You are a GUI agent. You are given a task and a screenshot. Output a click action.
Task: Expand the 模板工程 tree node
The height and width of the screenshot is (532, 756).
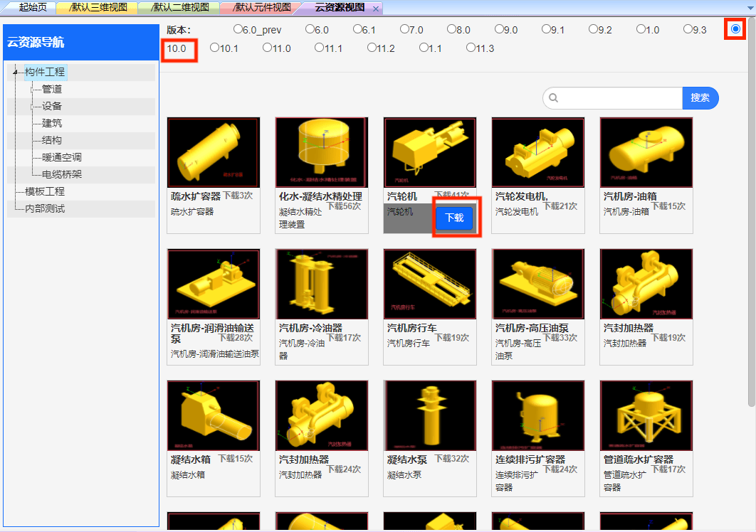click(44, 191)
